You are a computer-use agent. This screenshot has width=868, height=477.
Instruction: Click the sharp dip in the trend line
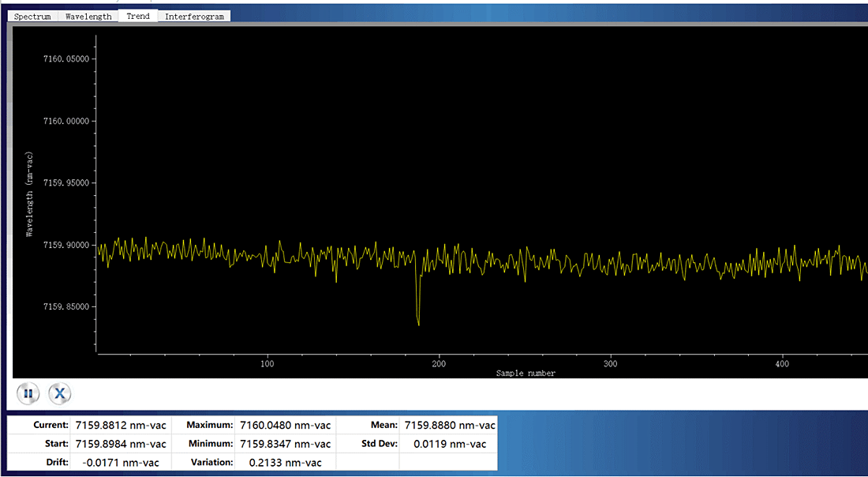[418, 320]
